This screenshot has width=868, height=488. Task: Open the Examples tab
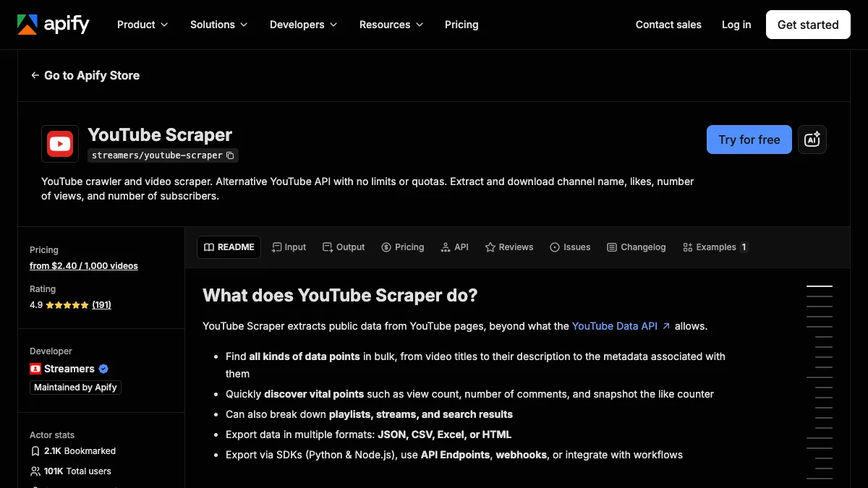(x=715, y=247)
